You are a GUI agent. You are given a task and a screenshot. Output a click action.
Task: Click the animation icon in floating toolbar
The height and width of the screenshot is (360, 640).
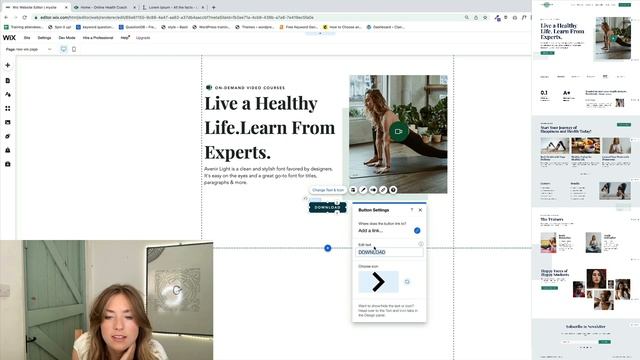pos(373,190)
